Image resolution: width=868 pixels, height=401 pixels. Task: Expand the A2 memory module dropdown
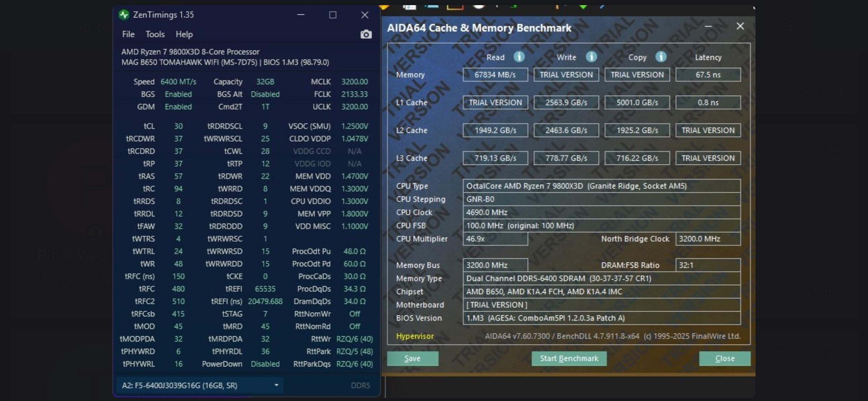tap(200, 385)
